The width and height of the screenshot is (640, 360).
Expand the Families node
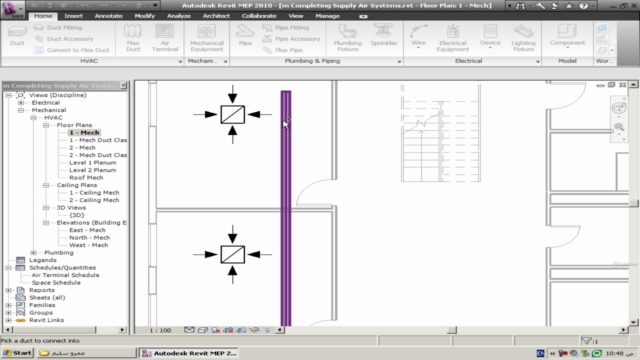(x=8, y=305)
